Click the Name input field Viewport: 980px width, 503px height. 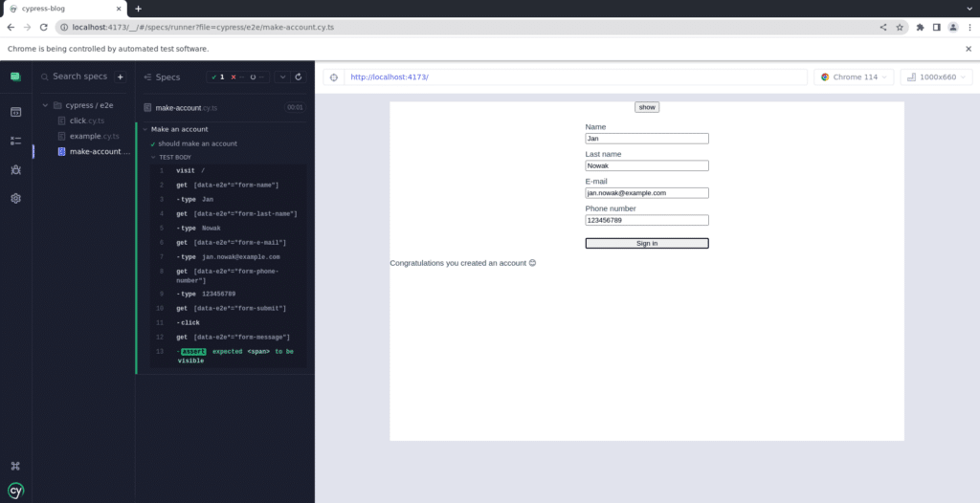647,139
